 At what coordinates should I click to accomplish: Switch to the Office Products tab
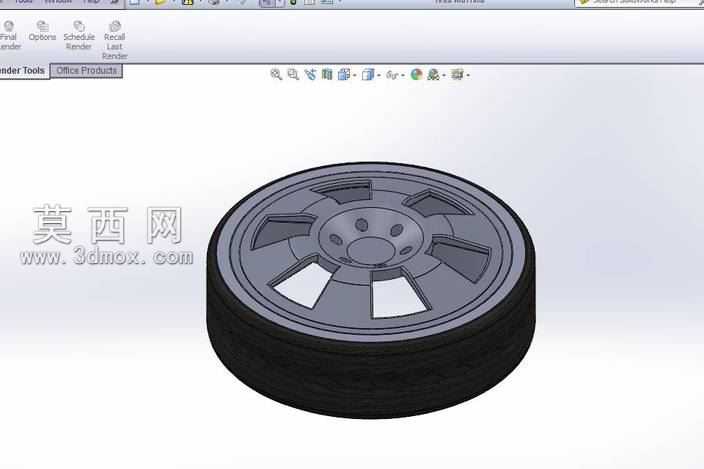click(86, 71)
